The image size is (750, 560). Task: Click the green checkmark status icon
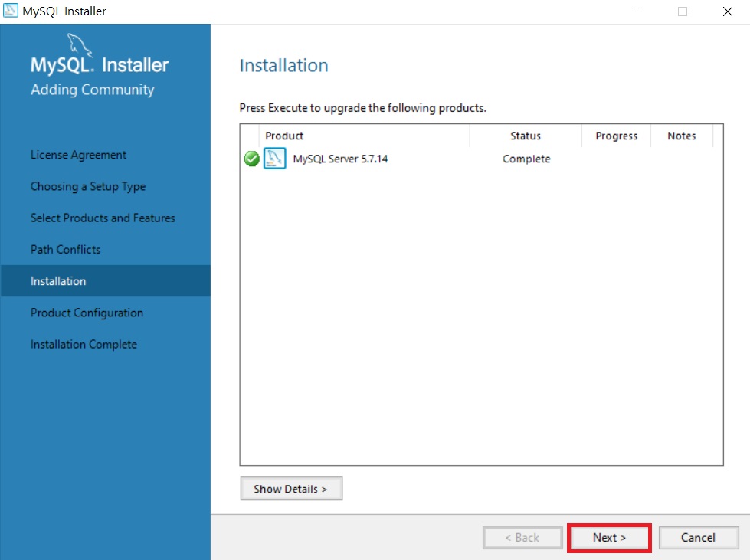251,159
